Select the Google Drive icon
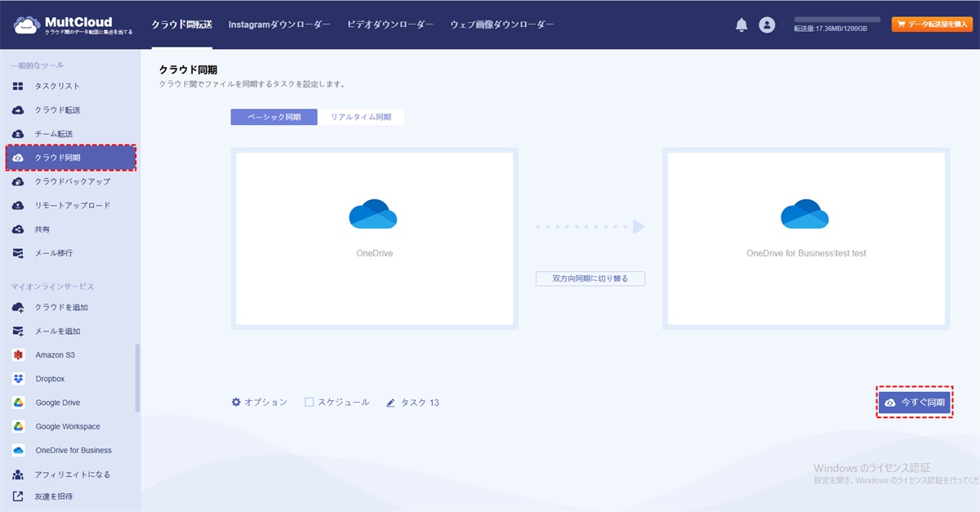The width and height of the screenshot is (980, 512). point(18,403)
